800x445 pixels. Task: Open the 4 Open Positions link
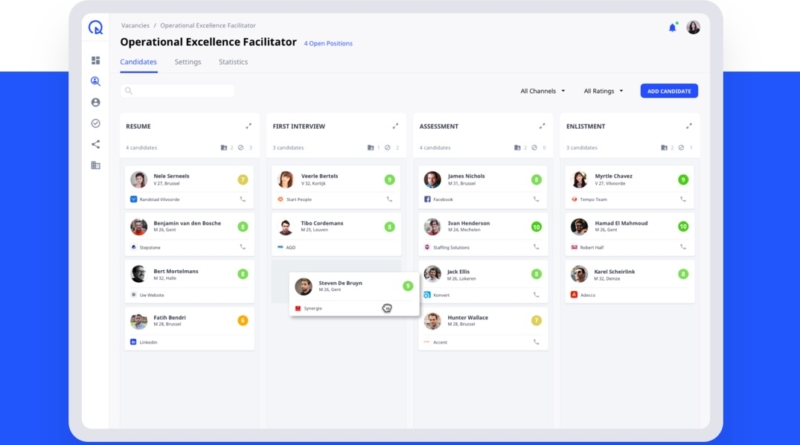point(328,43)
